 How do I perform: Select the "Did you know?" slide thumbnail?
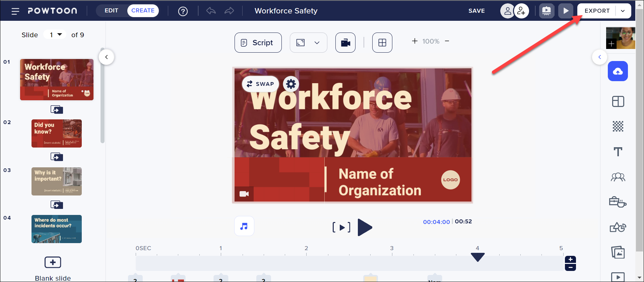57,133
